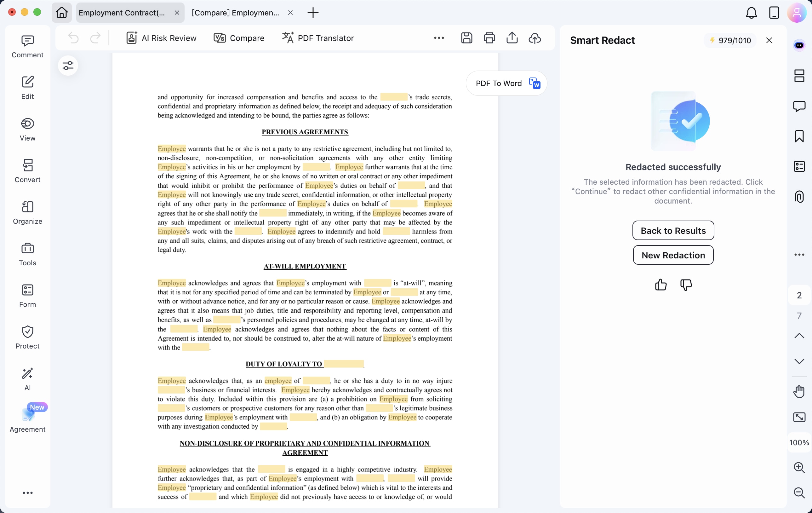Click the PREVIOUS AGREEMENTS heading
This screenshot has height=513, width=812.
[305, 132]
